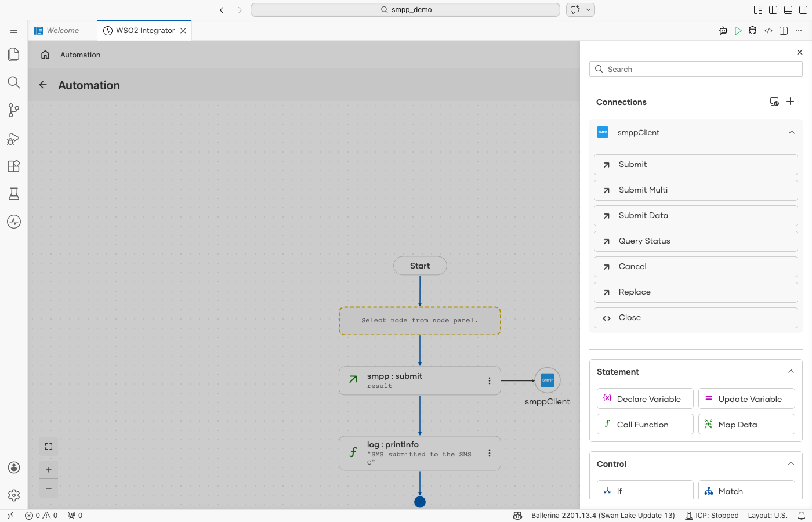This screenshot has height=522, width=812.
Task: Click the smppClient connection circle node
Action: pyautogui.click(x=548, y=380)
